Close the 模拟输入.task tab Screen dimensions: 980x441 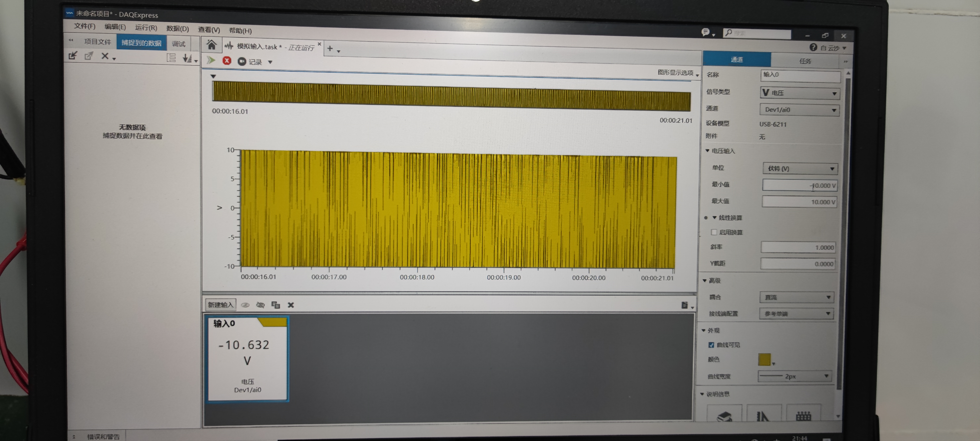[x=319, y=44]
